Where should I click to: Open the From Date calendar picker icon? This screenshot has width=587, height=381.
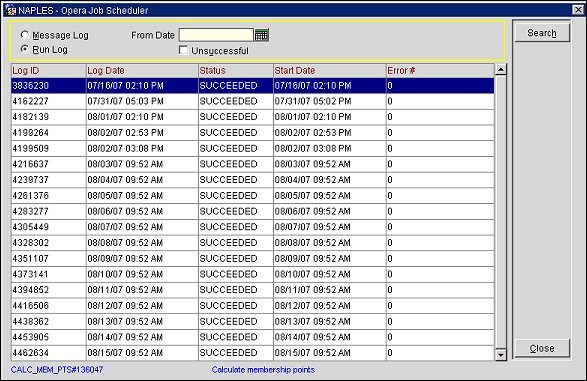point(261,35)
